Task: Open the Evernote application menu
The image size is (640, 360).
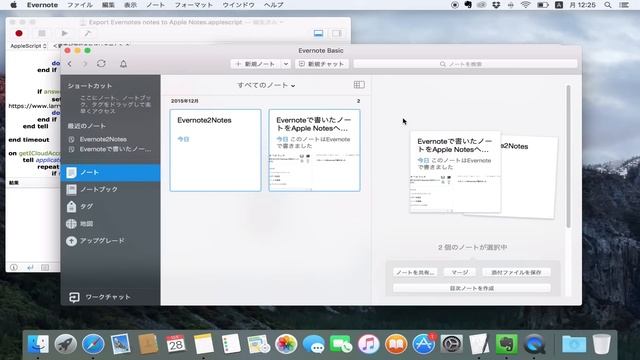Action: click(x=42, y=5)
